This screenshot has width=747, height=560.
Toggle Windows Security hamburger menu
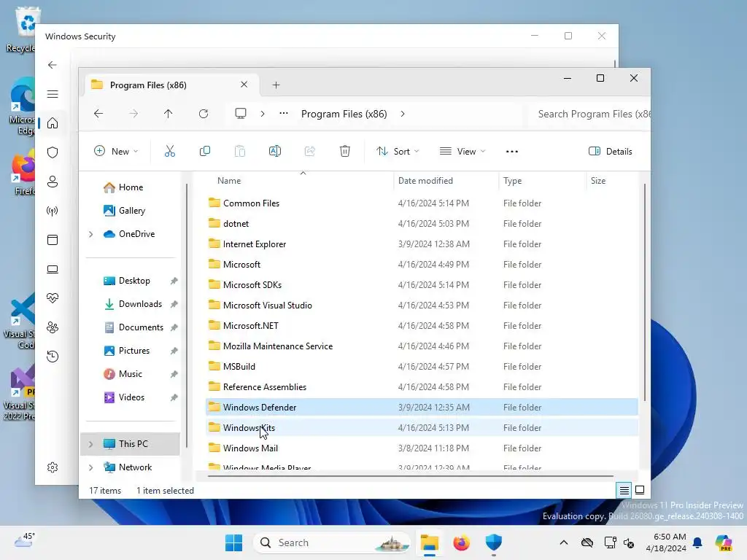pyautogui.click(x=53, y=94)
